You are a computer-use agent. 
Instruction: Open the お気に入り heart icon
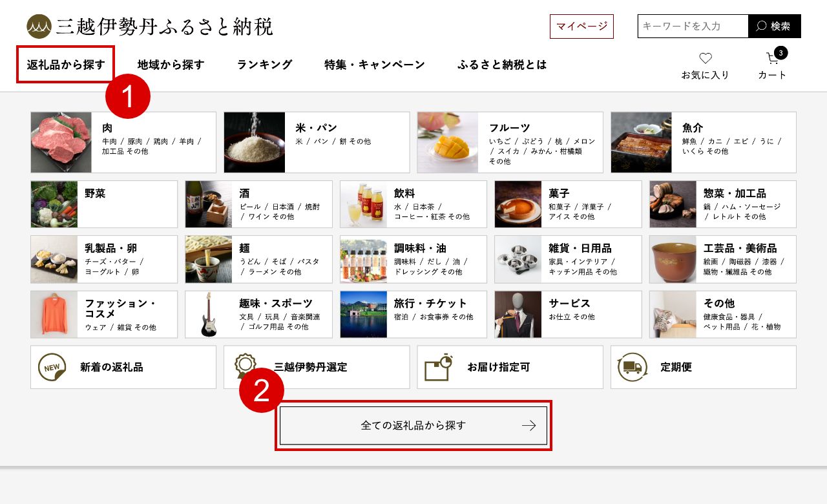(x=706, y=58)
